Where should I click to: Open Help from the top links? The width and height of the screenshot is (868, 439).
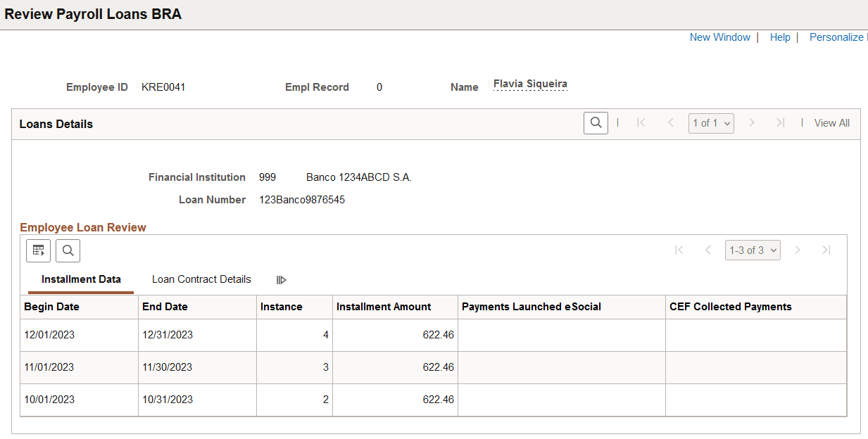point(780,37)
